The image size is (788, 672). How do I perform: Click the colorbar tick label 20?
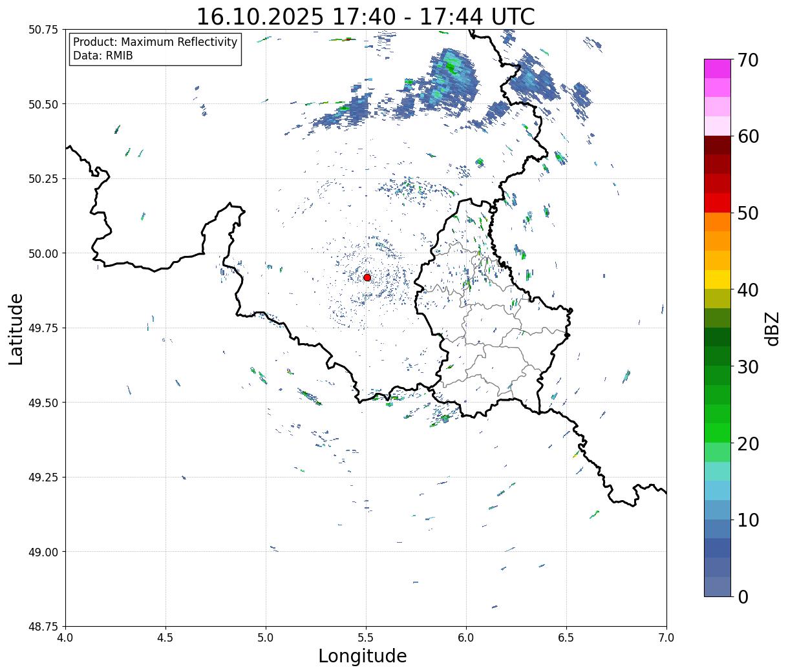coord(748,444)
